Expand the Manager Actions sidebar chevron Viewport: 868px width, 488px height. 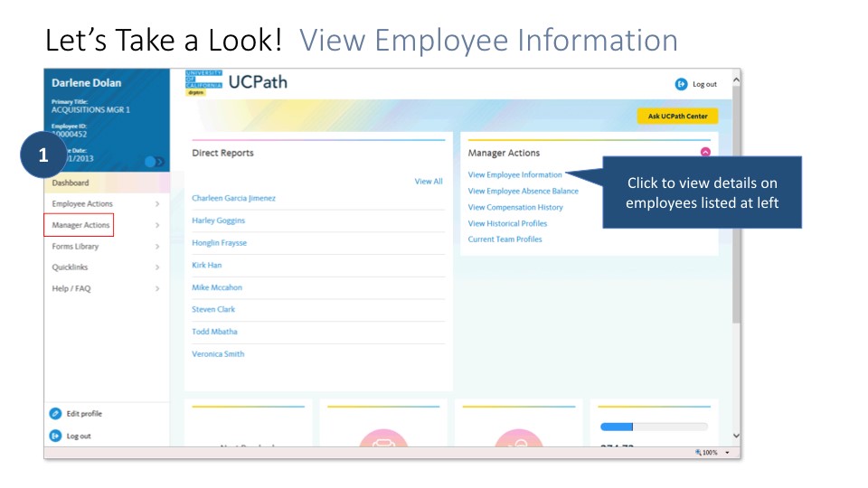point(157,225)
